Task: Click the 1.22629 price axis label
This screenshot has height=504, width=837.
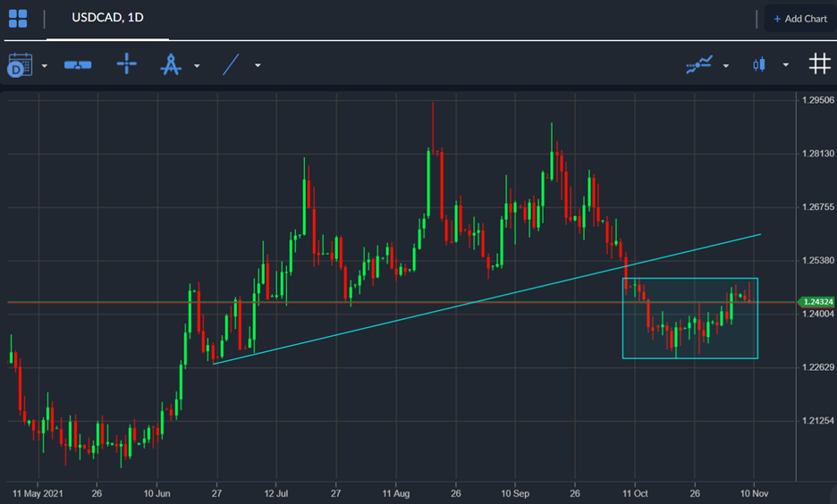Action: click(x=818, y=367)
